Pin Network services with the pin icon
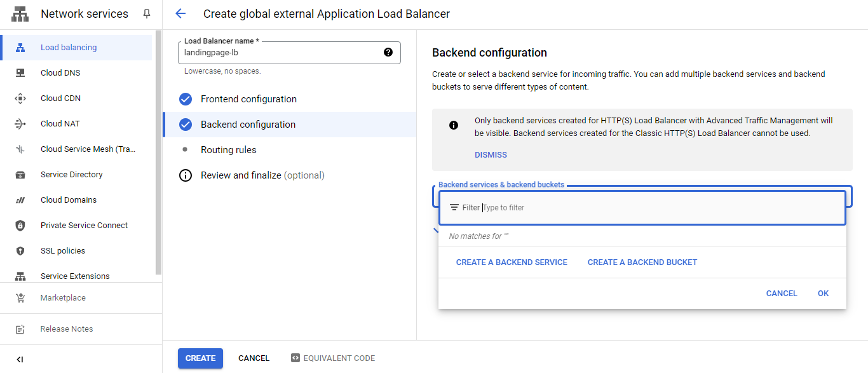The image size is (868, 373). point(147,14)
